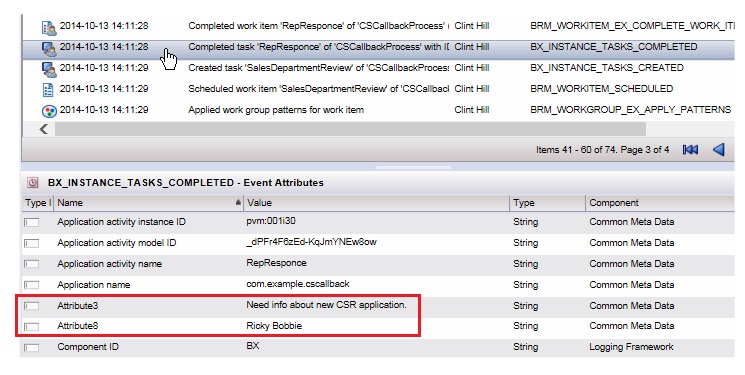This screenshot has height=375, width=745.
Task: Click the 'Scheduled work item' document icon
Action: pyautogui.click(x=48, y=90)
